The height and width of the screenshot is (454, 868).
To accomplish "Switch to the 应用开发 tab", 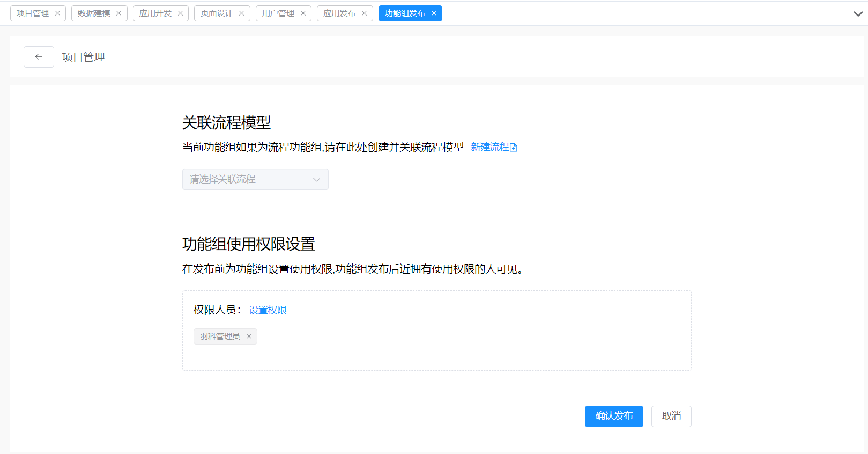I will [155, 13].
